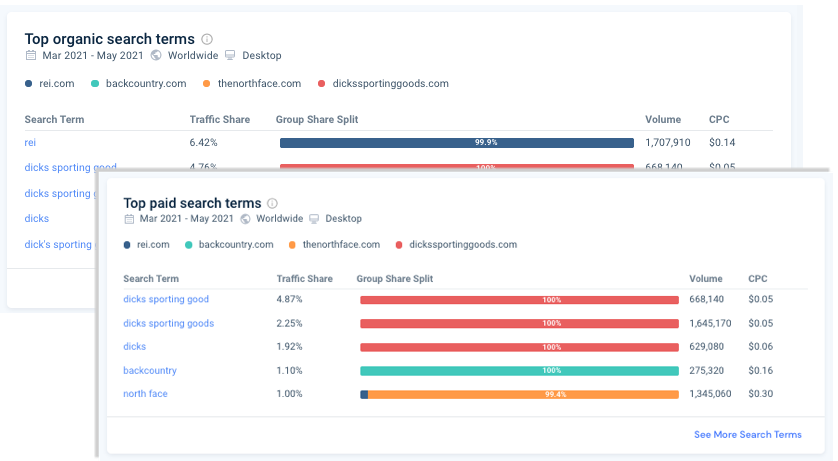This screenshot has height=461, width=838.
Task: Click Volume column header in organic panel
Action: tap(663, 119)
